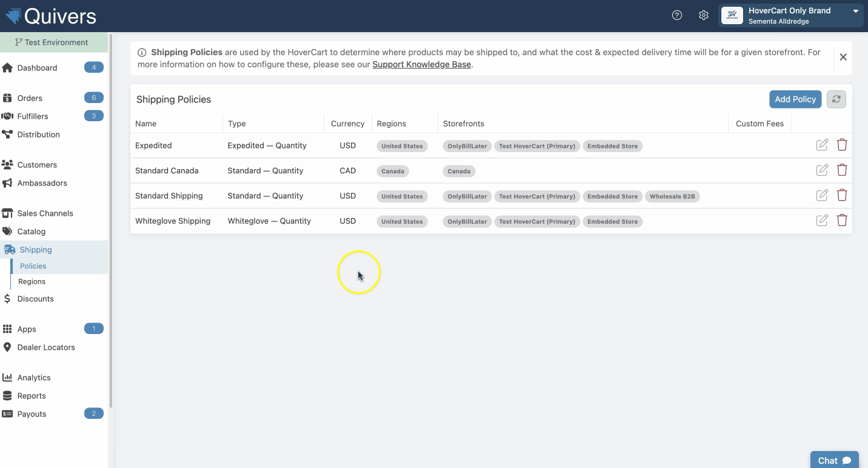Click the Add Policy button
Viewport: 868px width, 468px height.
pyautogui.click(x=795, y=99)
